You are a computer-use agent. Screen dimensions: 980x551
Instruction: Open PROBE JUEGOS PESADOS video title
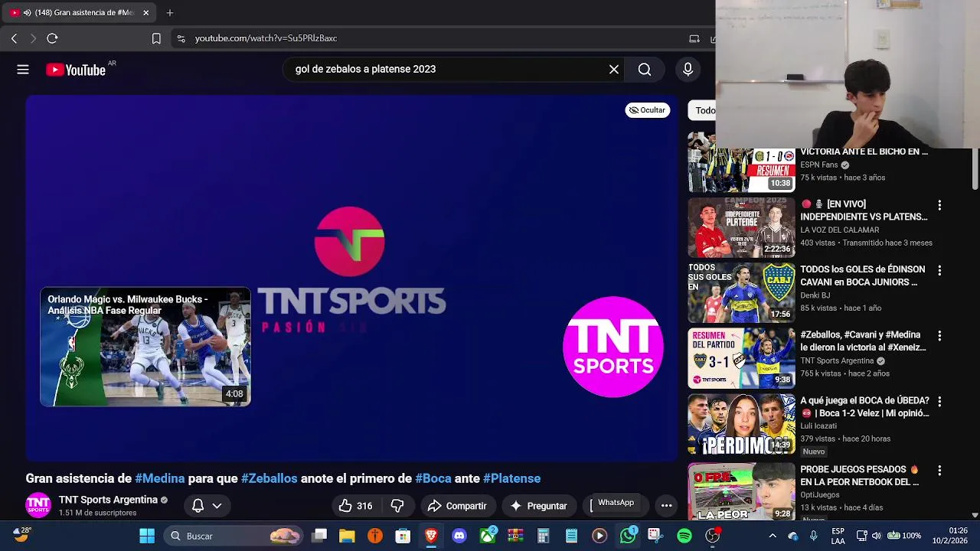(x=861, y=476)
